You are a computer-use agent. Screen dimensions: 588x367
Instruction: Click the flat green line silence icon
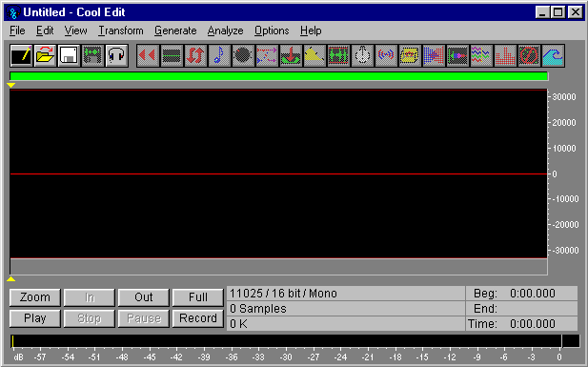coord(172,56)
